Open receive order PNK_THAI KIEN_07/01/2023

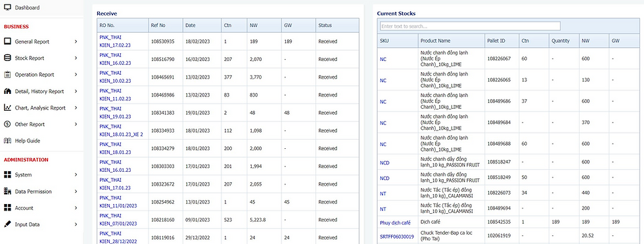tap(118, 220)
